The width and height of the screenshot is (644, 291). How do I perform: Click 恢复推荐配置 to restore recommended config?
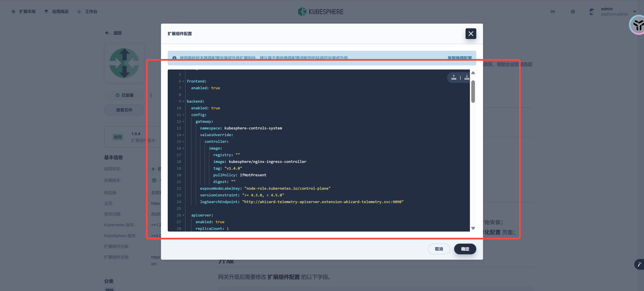(x=460, y=58)
